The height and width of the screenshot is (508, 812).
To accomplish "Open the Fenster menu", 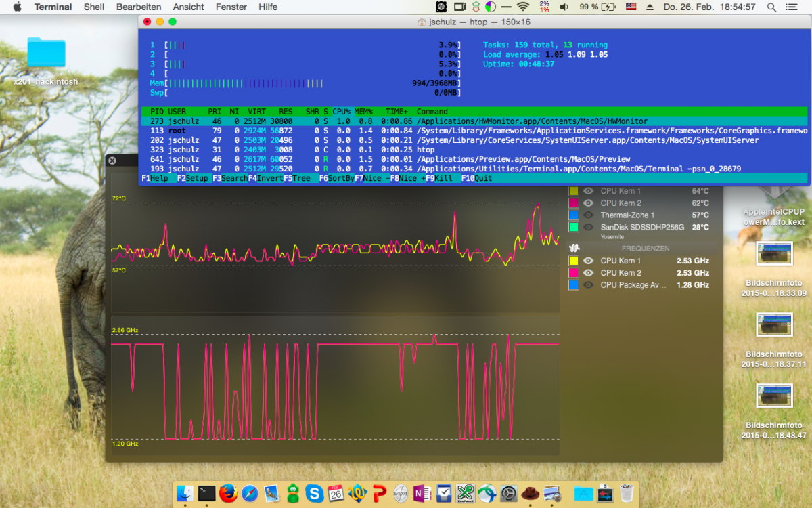I will pyautogui.click(x=231, y=7).
